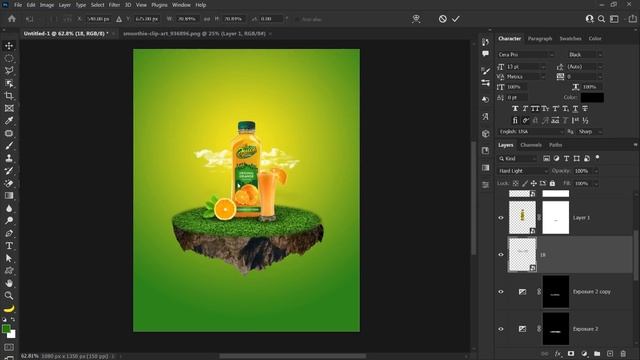The image size is (640, 360).
Task: Hide layer 18 visibility eye
Action: (x=501, y=255)
